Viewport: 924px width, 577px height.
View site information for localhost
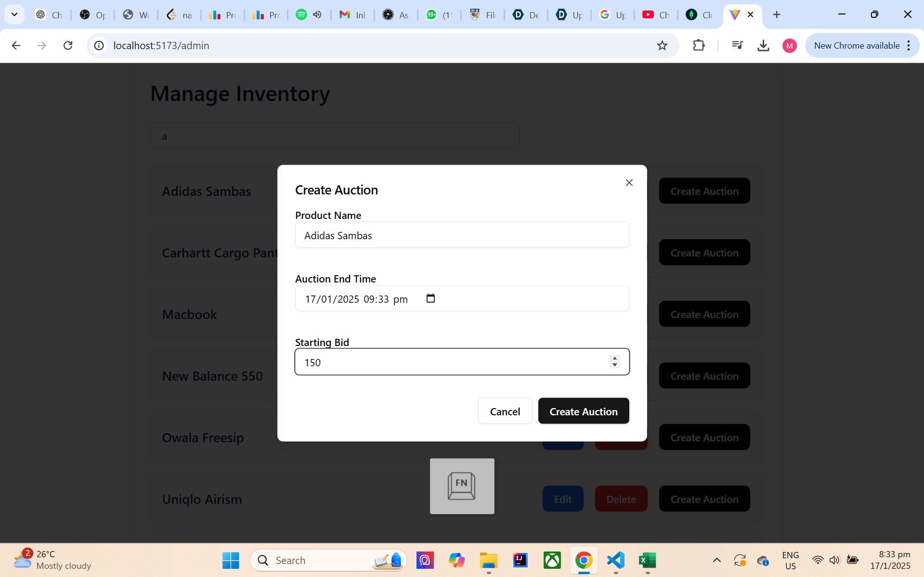tap(99, 45)
